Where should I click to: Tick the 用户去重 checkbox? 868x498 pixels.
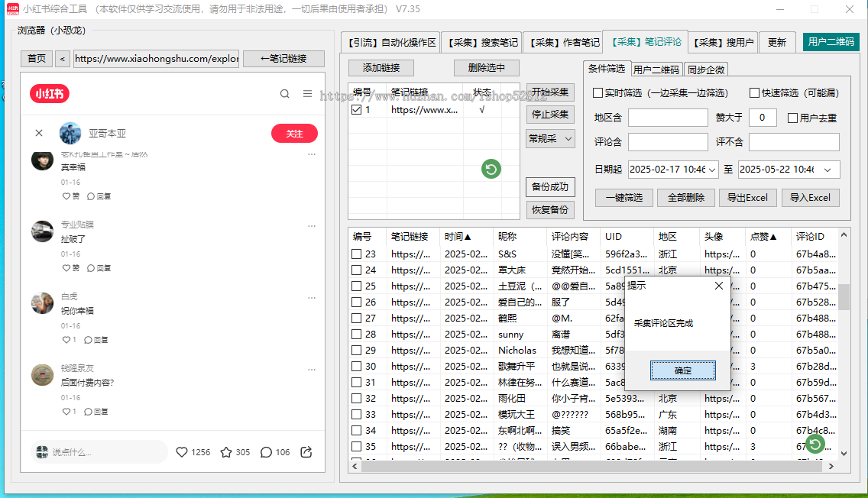792,118
